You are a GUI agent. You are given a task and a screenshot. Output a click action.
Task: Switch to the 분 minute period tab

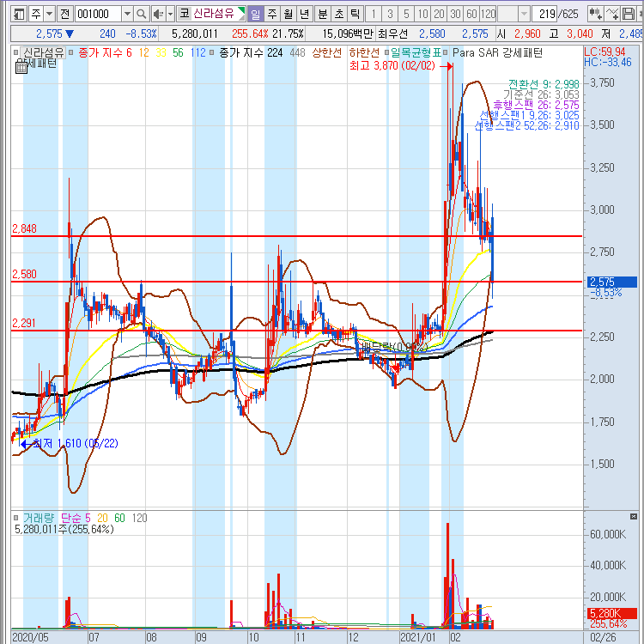click(x=323, y=15)
